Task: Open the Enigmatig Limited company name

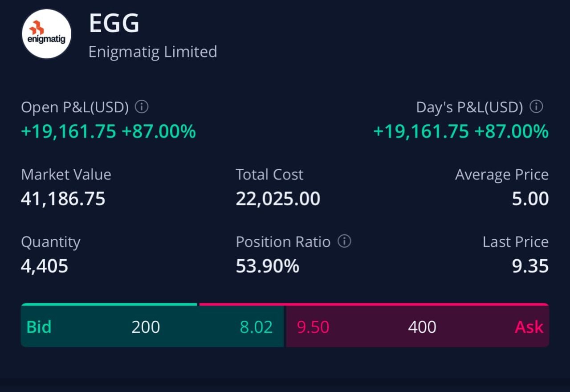Action: point(153,52)
